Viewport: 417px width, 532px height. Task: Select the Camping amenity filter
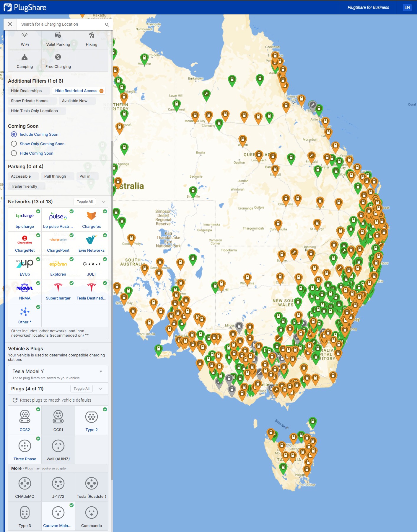(x=25, y=60)
